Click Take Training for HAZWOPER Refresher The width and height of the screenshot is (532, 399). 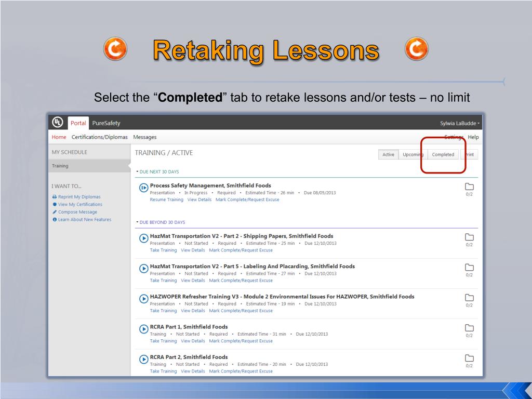pyautogui.click(x=163, y=311)
